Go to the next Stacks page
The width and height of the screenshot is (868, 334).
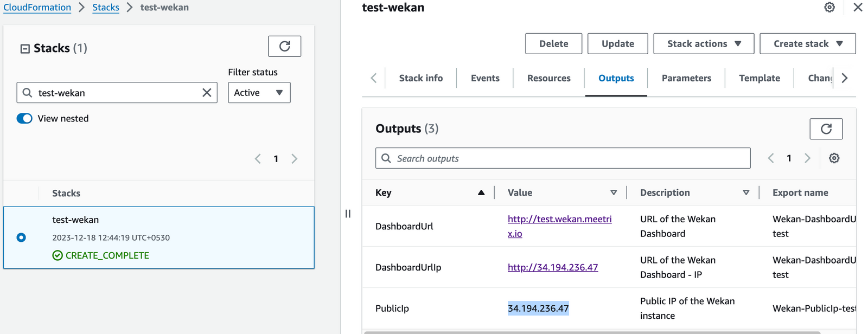pyautogui.click(x=295, y=159)
